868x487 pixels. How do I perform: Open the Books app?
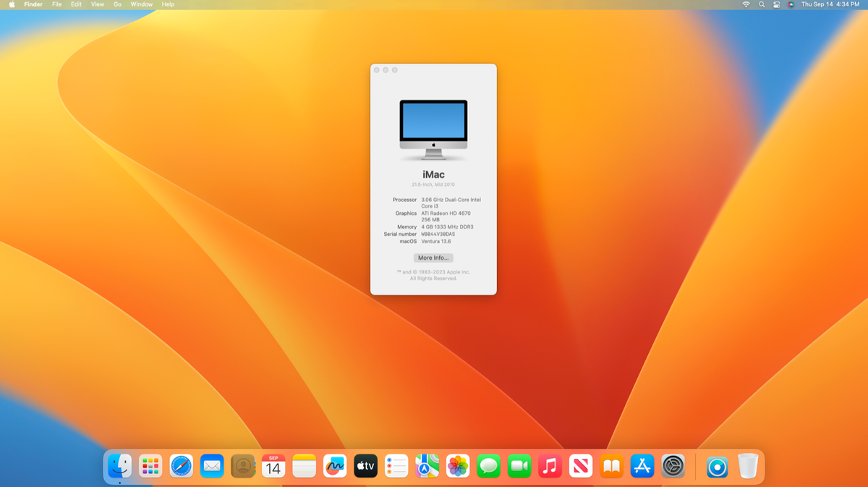(611, 466)
